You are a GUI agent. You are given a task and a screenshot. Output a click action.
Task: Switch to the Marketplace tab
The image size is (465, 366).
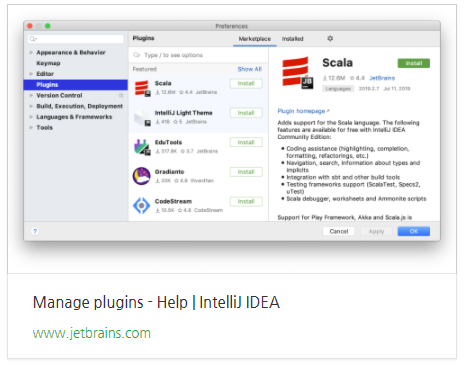(x=255, y=39)
